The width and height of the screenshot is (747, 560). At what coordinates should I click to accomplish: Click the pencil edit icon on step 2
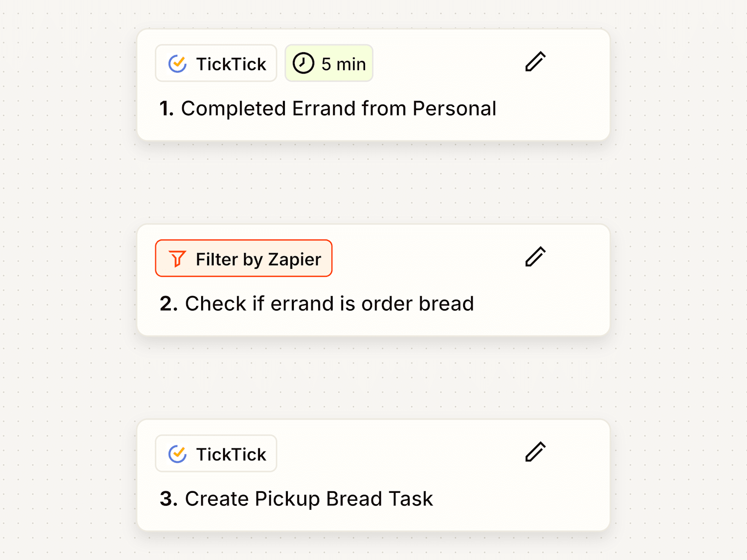click(535, 257)
